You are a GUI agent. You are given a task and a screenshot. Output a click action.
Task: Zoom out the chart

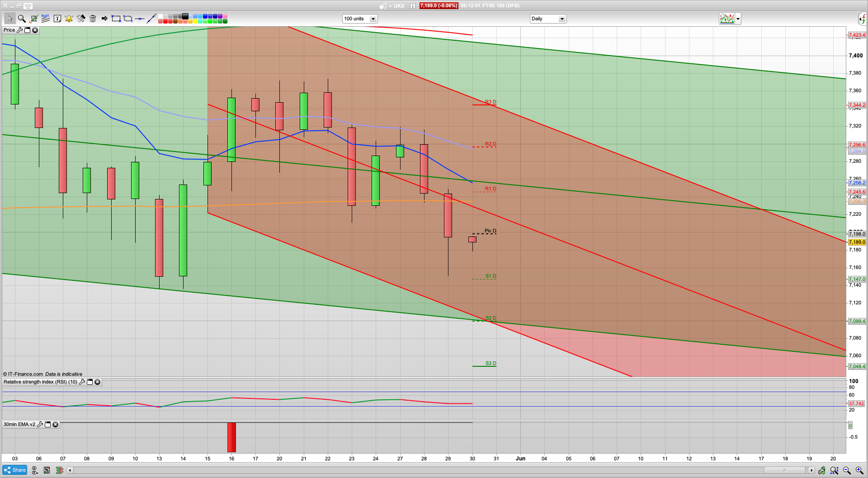[847, 470]
